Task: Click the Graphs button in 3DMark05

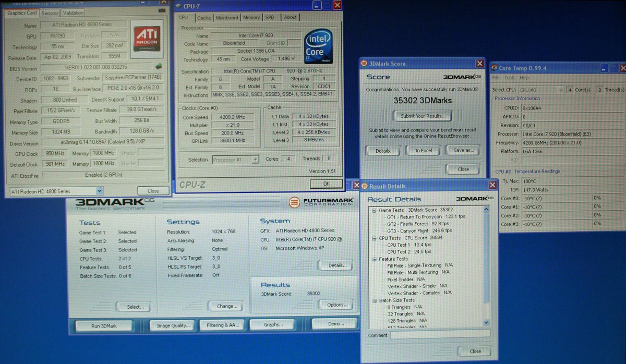Action: pos(273,324)
